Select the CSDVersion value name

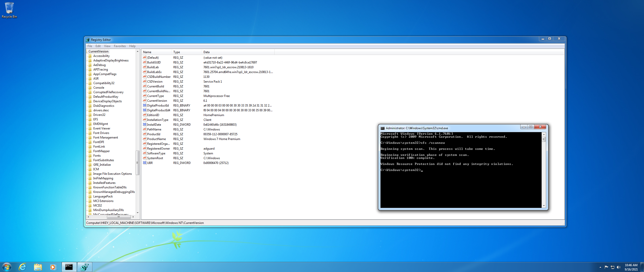pos(155,82)
